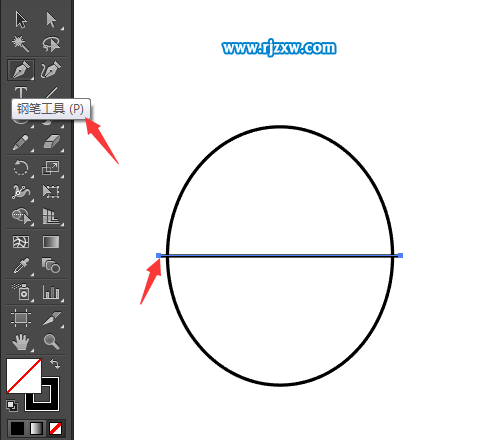Reset to default fill and stroke
493x440 pixels.
[12, 406]
